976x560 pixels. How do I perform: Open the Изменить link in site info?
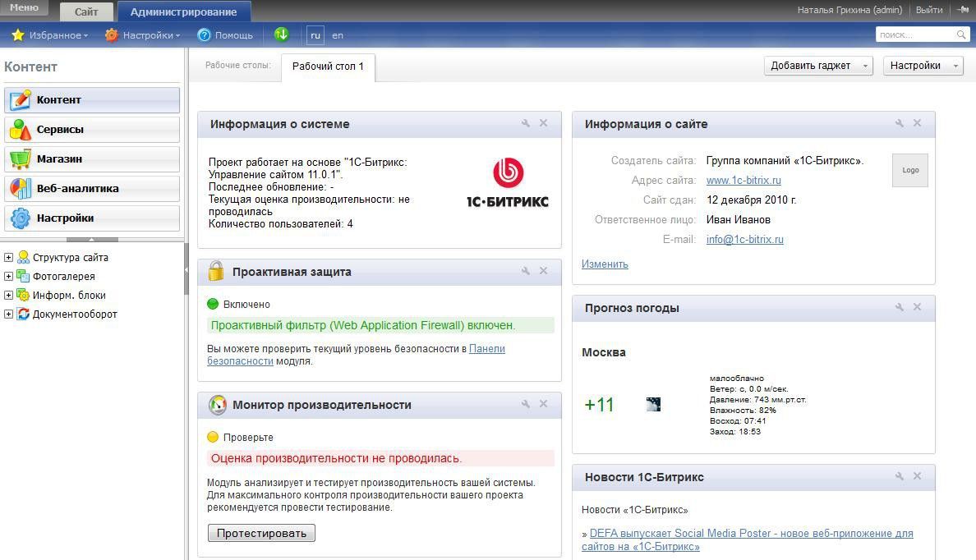click(x=605, y=264)
